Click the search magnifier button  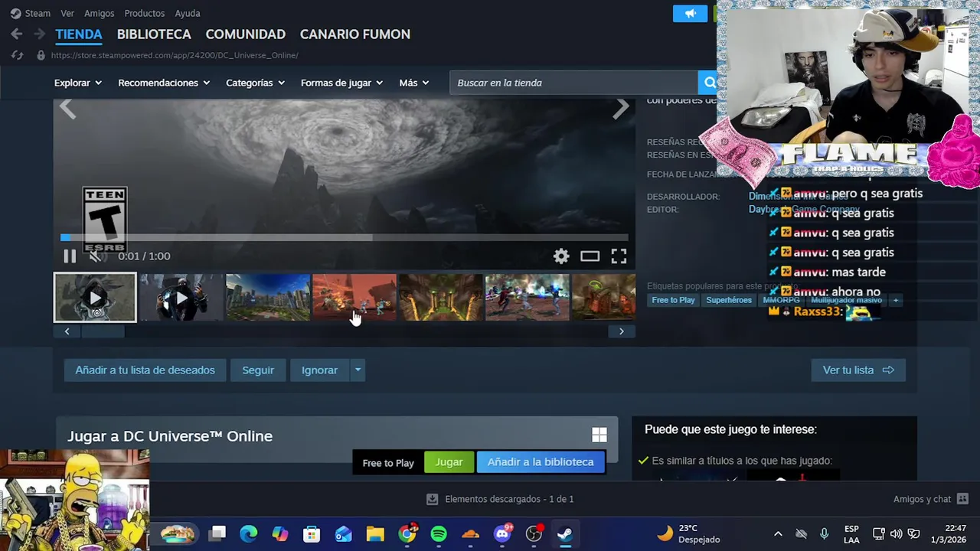pos(709,83)
